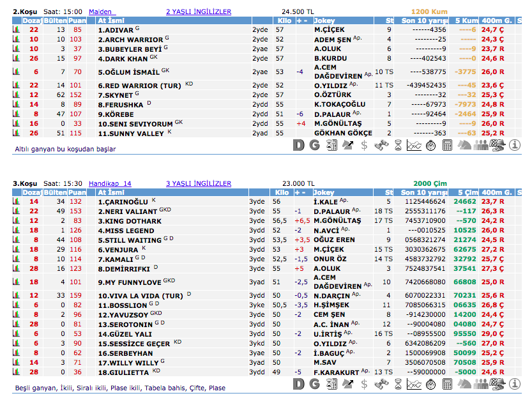This screenshot has height=405, width=532.
Task: Click the binoculars icon under race 3
Action: click(x=381, y=383)
